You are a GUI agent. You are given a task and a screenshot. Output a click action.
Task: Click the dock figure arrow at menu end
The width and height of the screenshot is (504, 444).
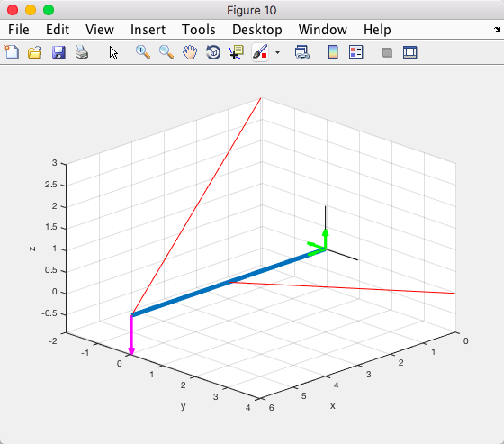coord(497,30)
